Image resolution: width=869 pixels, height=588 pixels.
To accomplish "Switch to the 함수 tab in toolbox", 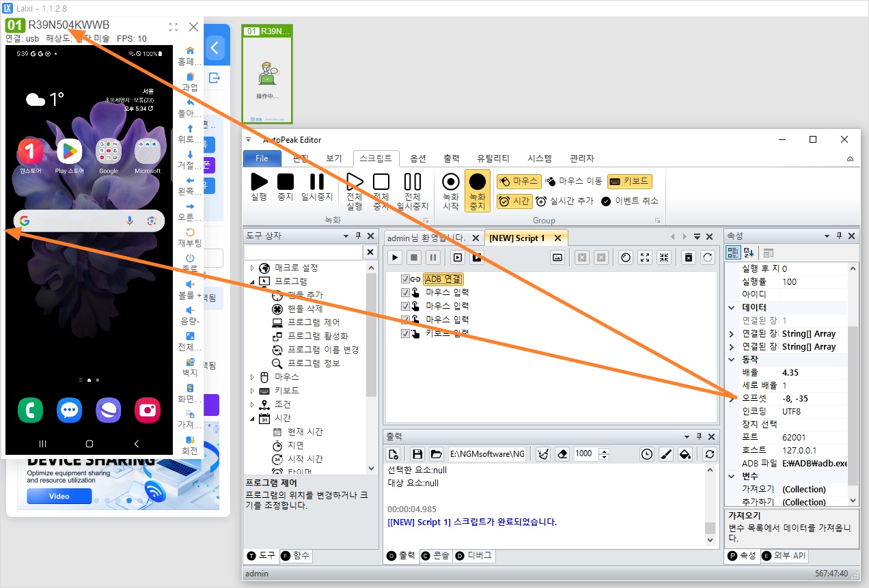I will coord(295,556).
